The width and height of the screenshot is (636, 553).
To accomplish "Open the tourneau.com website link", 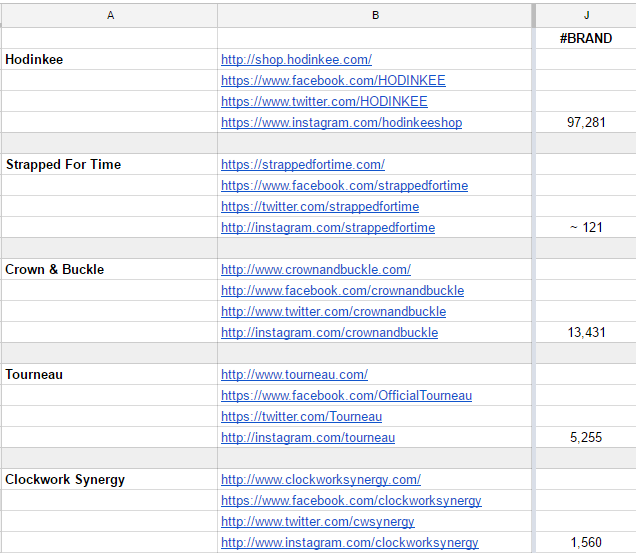I will pos(294,375).
